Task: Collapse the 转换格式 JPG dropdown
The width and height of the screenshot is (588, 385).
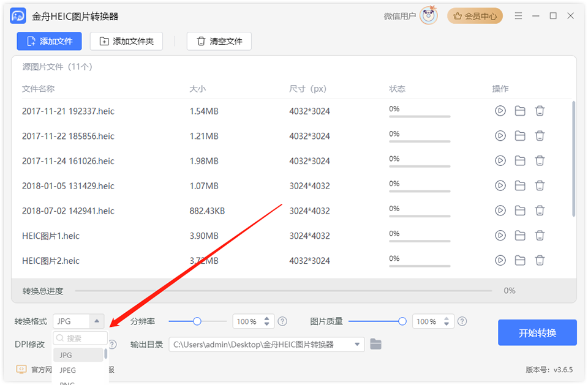Action: click(97, 321)
